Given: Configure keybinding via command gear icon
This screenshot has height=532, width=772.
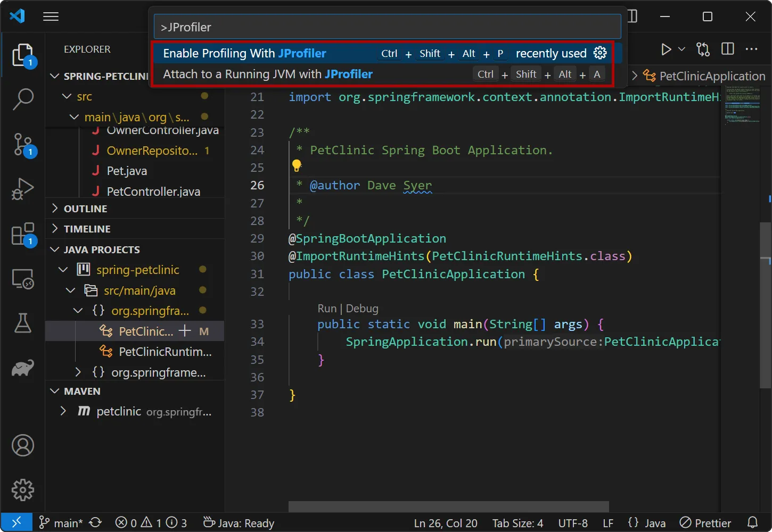Looking at the screenshot, I should pos(600,53).
